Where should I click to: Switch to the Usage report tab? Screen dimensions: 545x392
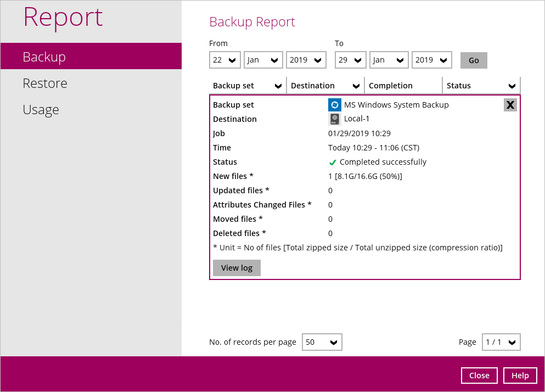(41, 110)
